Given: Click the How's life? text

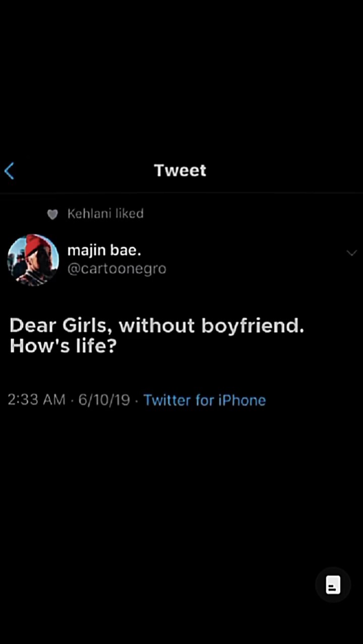Looking at the screenshot, I should 63,347.
